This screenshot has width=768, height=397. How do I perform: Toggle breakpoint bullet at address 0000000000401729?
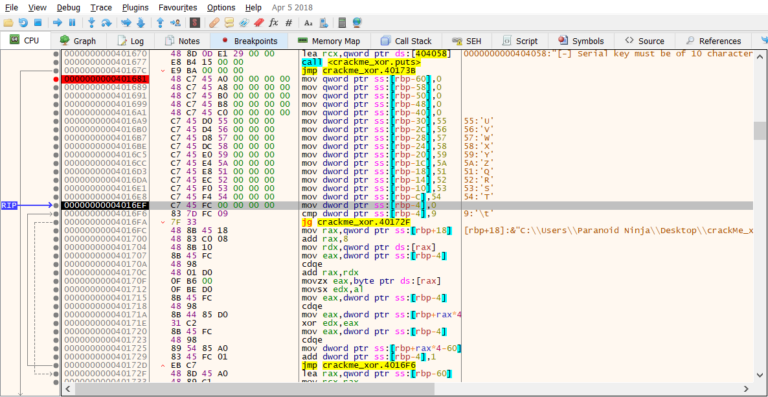pos(56,357)
